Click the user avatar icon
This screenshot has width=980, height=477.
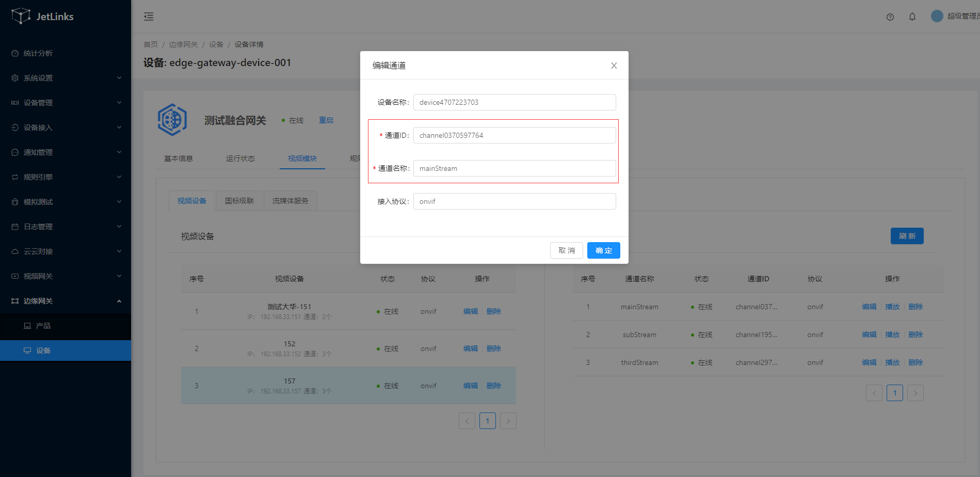pyautogui.click(x=937, y=16)
